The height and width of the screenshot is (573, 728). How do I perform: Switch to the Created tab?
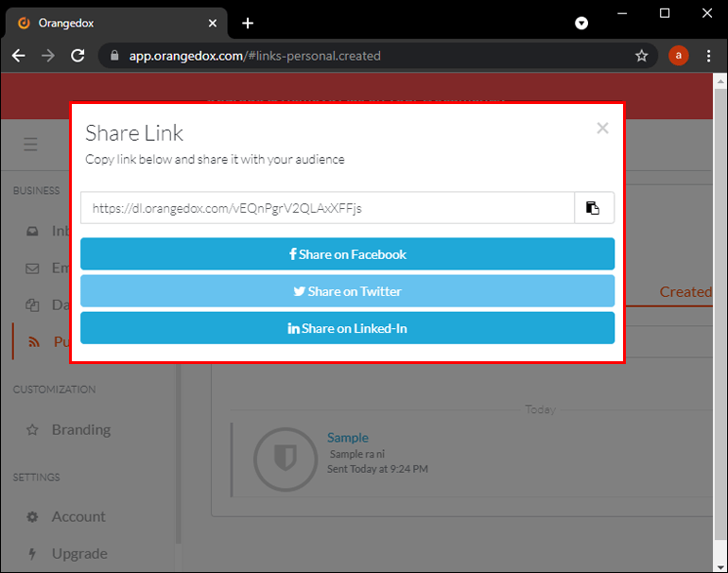[x=685, y=291]
